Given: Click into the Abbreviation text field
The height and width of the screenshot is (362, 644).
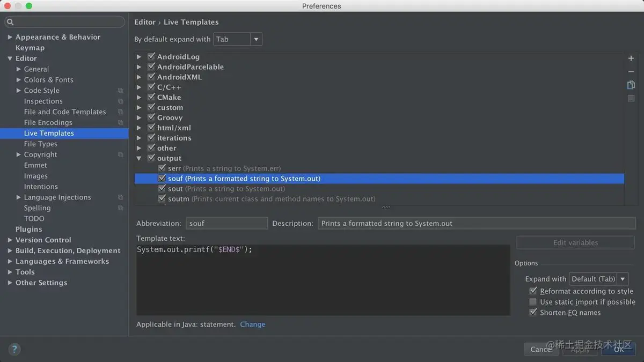Looking at the screenshot, I should coord(226,224).
